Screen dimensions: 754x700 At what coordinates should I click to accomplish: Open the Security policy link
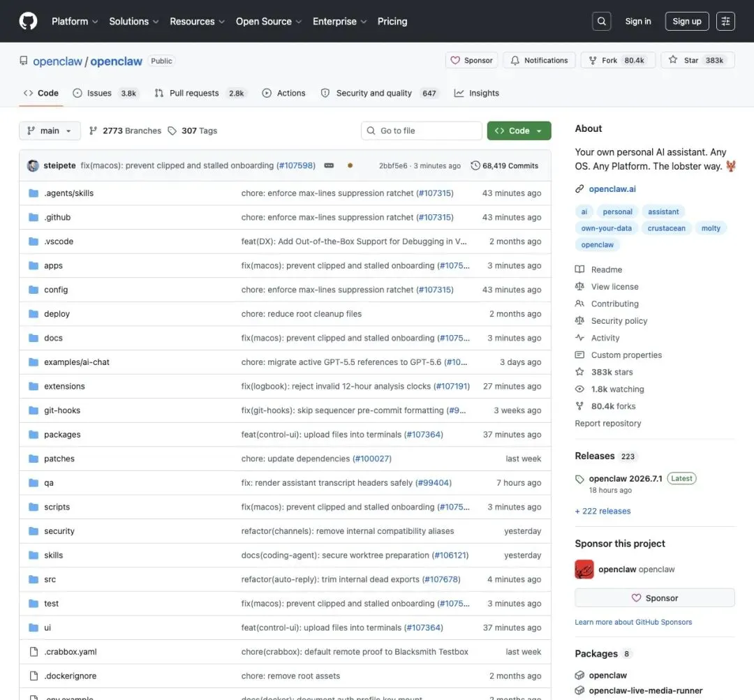(619, 320)
